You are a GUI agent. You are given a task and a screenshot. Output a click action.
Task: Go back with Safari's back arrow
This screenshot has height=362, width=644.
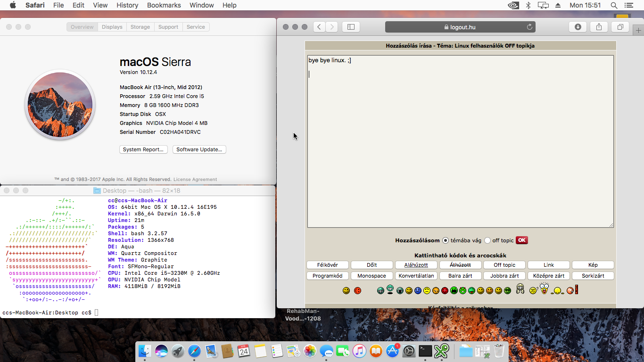coord(319,27)
